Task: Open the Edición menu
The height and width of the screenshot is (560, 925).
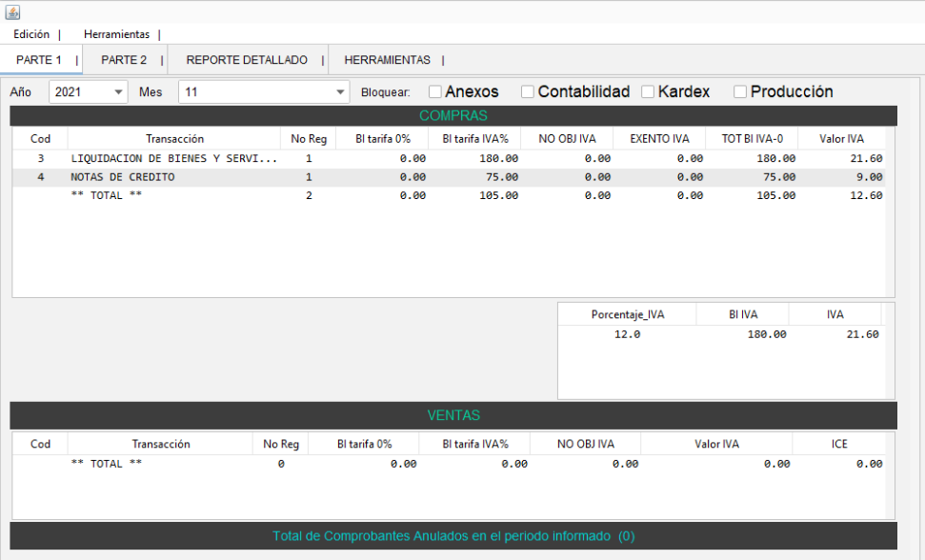Action: point(31,34)
